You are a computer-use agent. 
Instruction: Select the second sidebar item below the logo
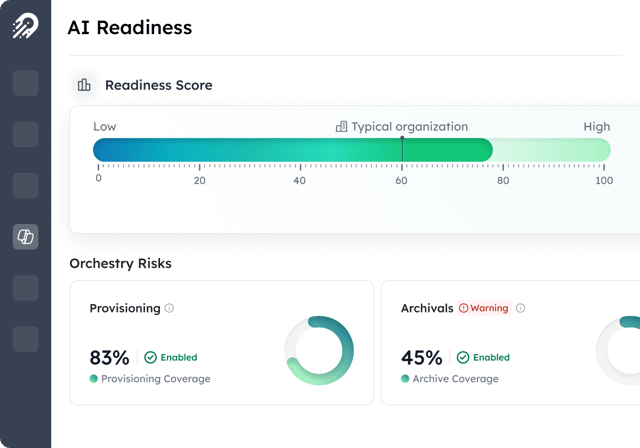pos(25,134)
